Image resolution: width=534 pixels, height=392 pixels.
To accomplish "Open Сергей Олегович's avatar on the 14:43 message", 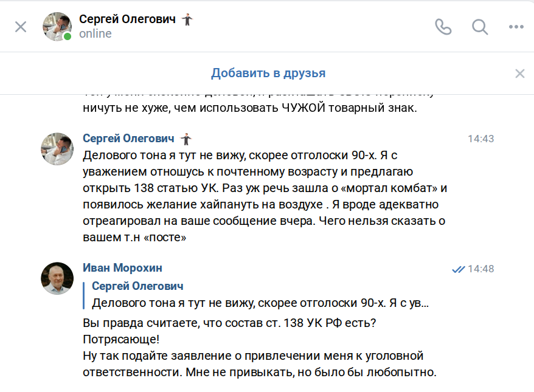I will [x=57, y=149].
